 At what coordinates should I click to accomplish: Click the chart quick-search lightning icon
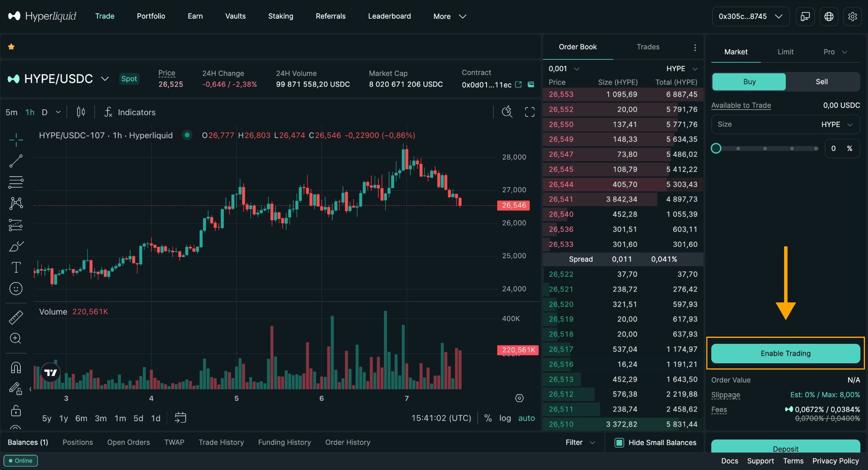click(507, 112)
